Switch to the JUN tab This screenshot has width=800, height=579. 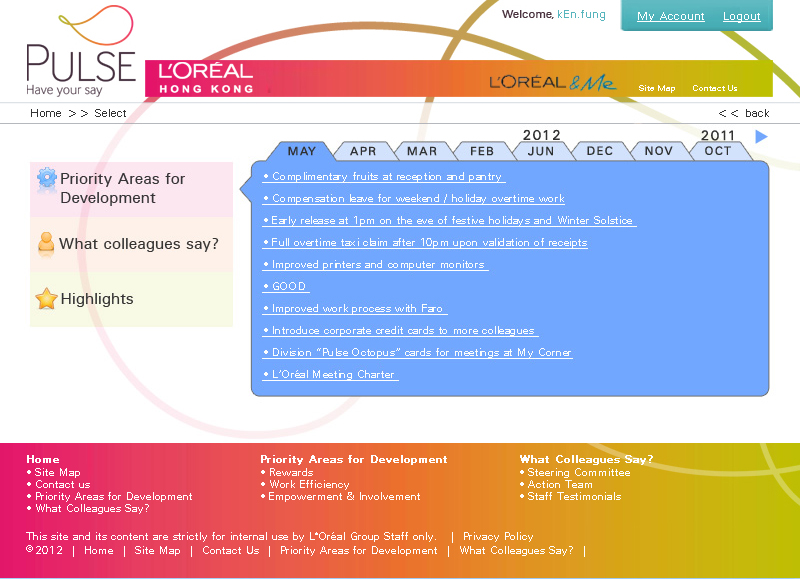click(541, 151)
